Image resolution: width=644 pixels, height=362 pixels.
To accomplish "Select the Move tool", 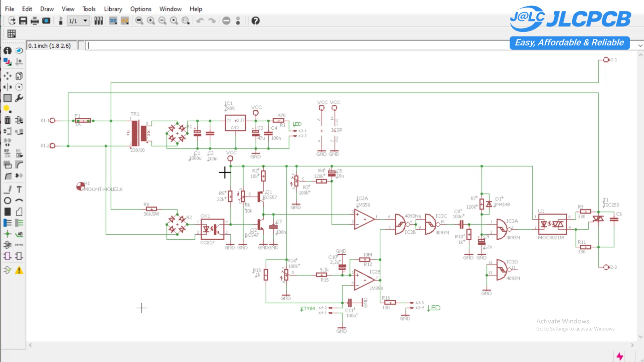I will pos(7,76).
